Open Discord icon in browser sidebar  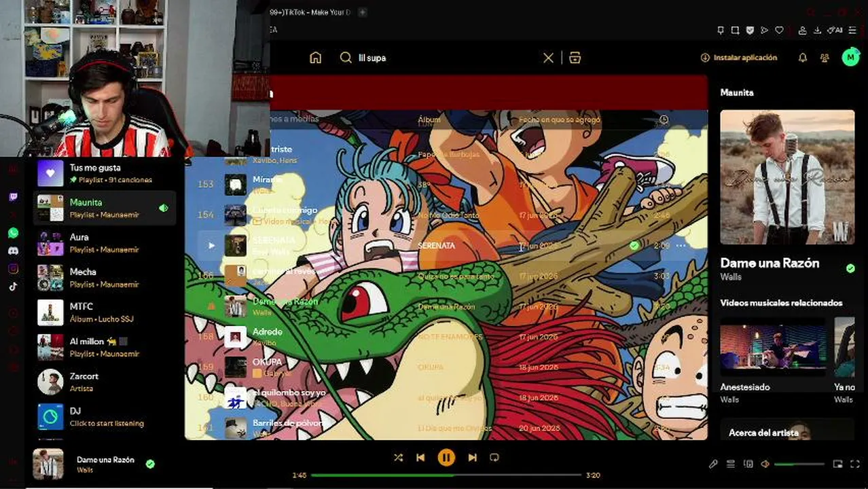[13, 251]
